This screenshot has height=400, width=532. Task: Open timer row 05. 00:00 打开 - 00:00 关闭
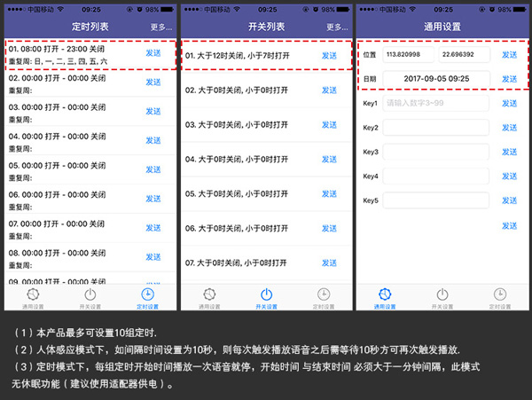point(90,171)
